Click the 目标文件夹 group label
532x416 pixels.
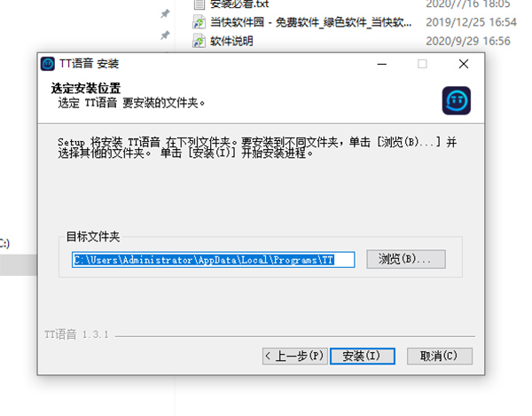93,237
